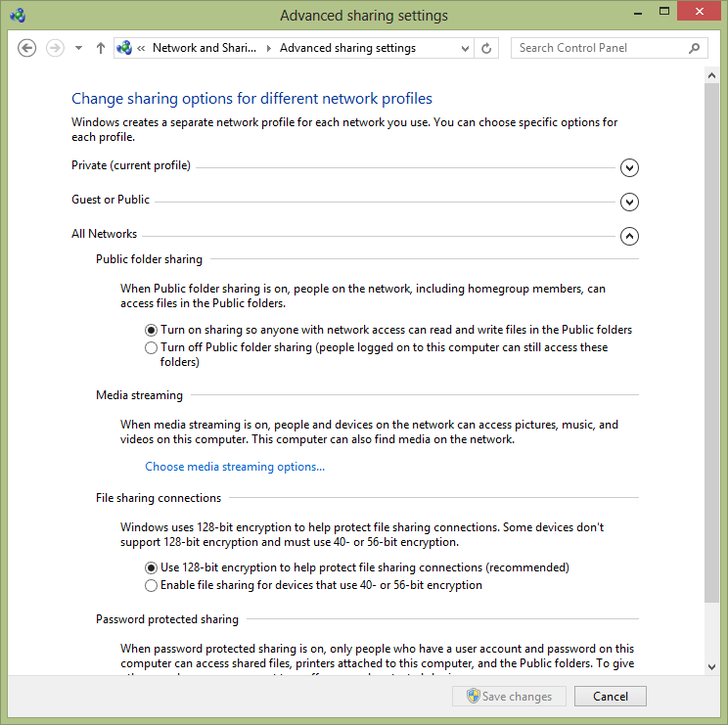728x725 pixels.
Task: Expand the Private profile section
Action: [x=630, y=167]
